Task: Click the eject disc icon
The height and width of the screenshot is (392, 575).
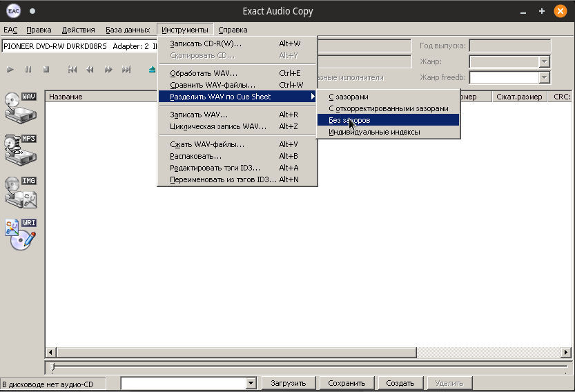Action: point(152,69)
